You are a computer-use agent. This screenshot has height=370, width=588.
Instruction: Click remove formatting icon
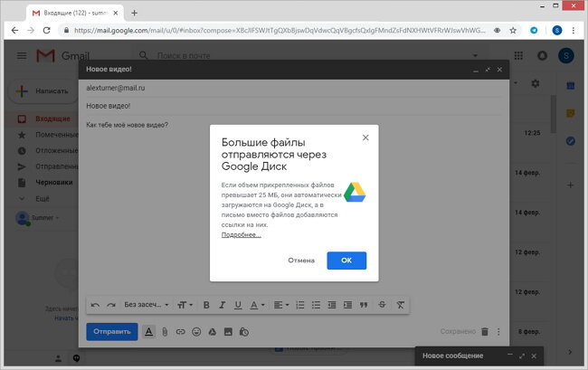400,305
